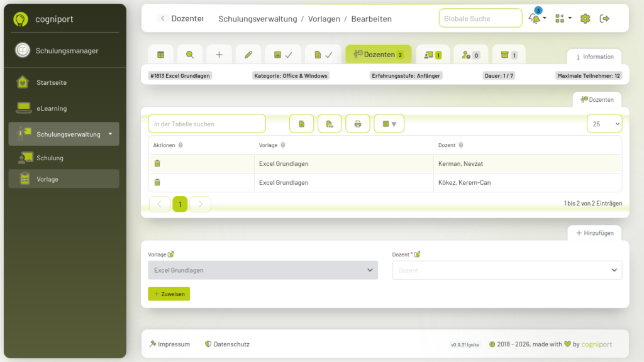
Task: Export table as CSV file icon
Action: (x=301, y=124)
